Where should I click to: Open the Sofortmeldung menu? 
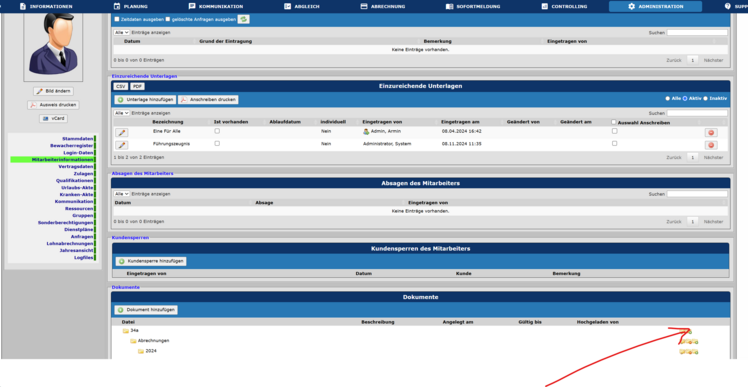(473, 6)
